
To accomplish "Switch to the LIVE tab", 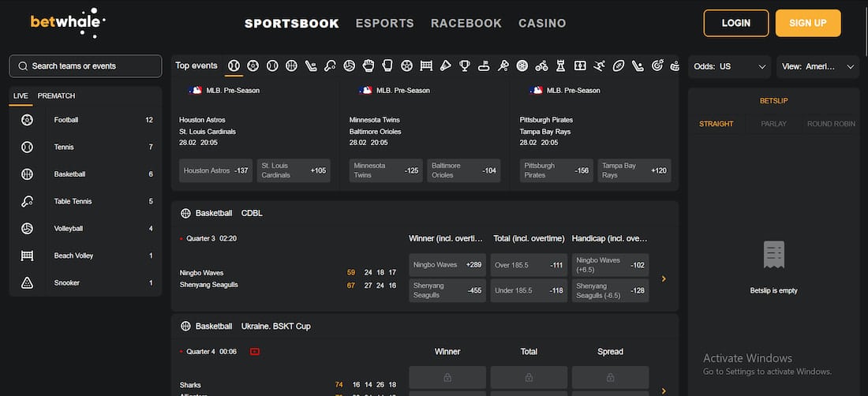I will point(21,95).
